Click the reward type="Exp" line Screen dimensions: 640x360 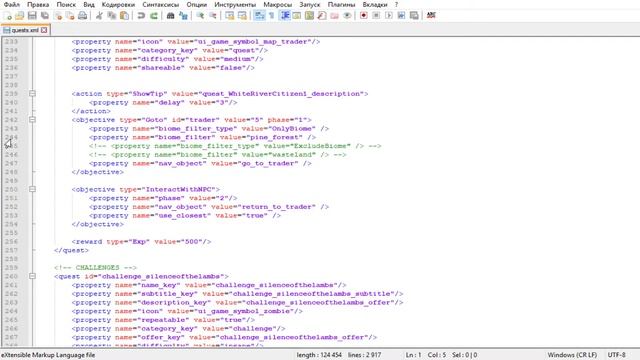pyautogui.click(x=142, y=241)
